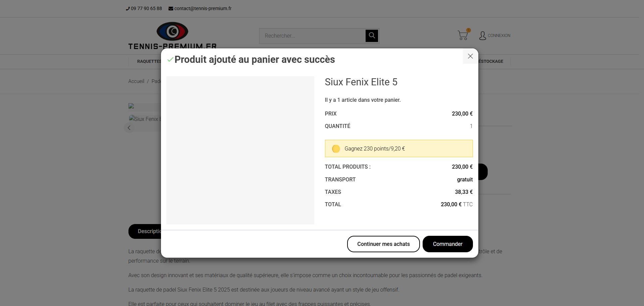Show the previous product image arrow
The image size is (644, 306).
(x=129, y=128)
